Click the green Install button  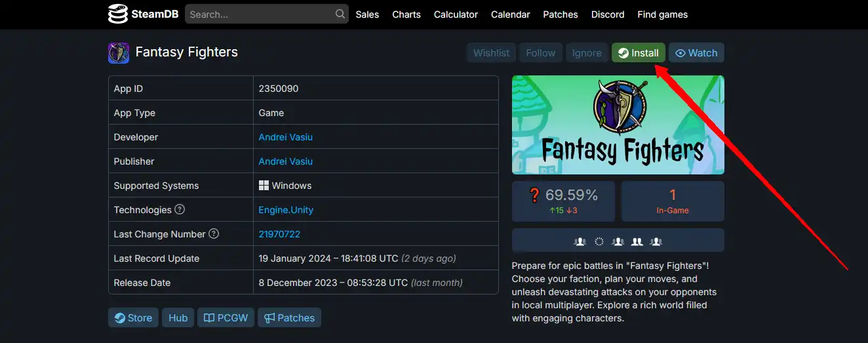click(x=639, y=53)
